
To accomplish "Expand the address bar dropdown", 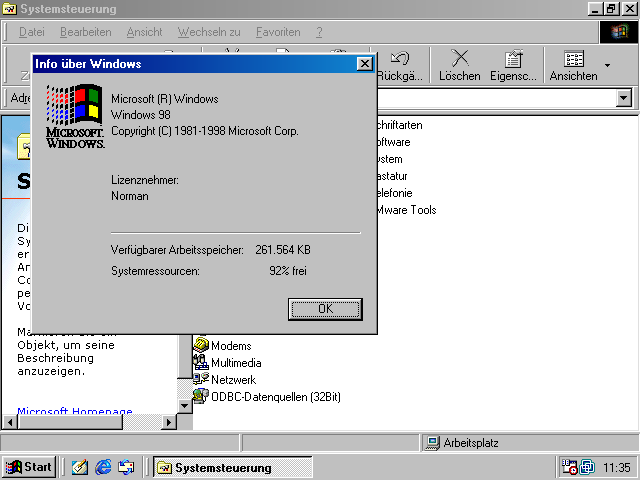I will pos(624,98).
